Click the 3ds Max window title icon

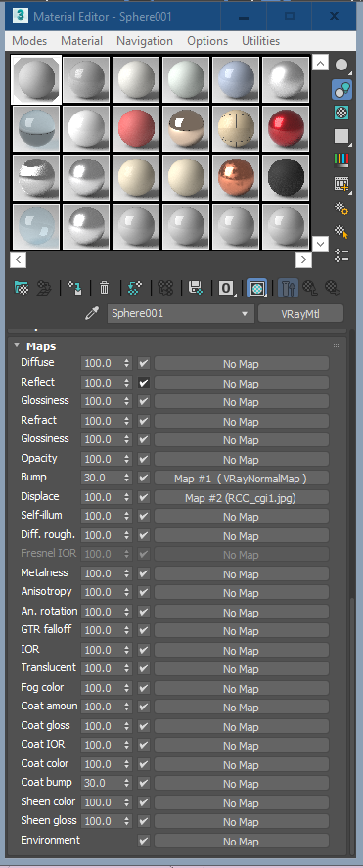[x=22, y=16]
